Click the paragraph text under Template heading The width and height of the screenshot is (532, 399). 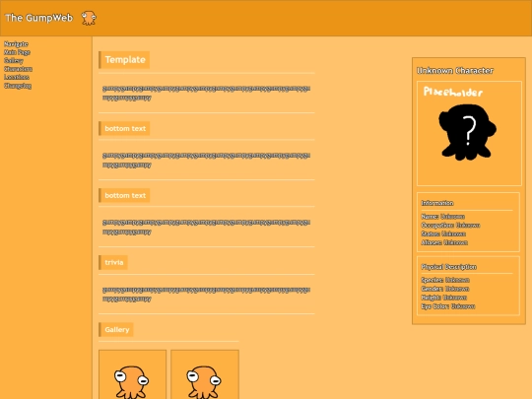pos(206,93)
